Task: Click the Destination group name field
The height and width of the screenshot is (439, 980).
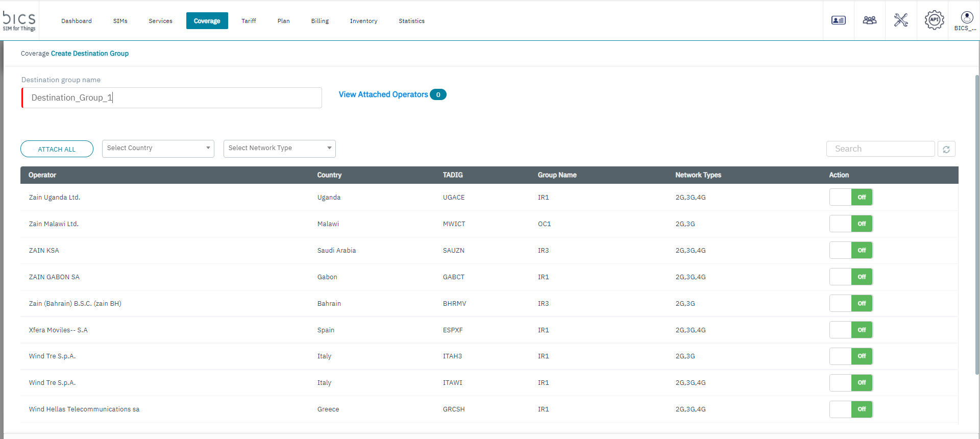Action: coord(172,97)
